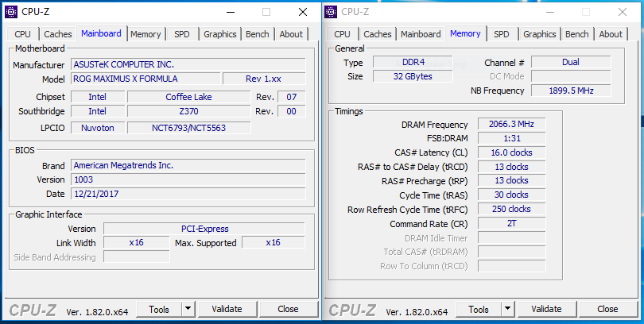Image resolution: width=644 pixels, height=324 pixels.
Task: Switch to the CPU tab in the Memory window
Action: (x=342, y=34)
